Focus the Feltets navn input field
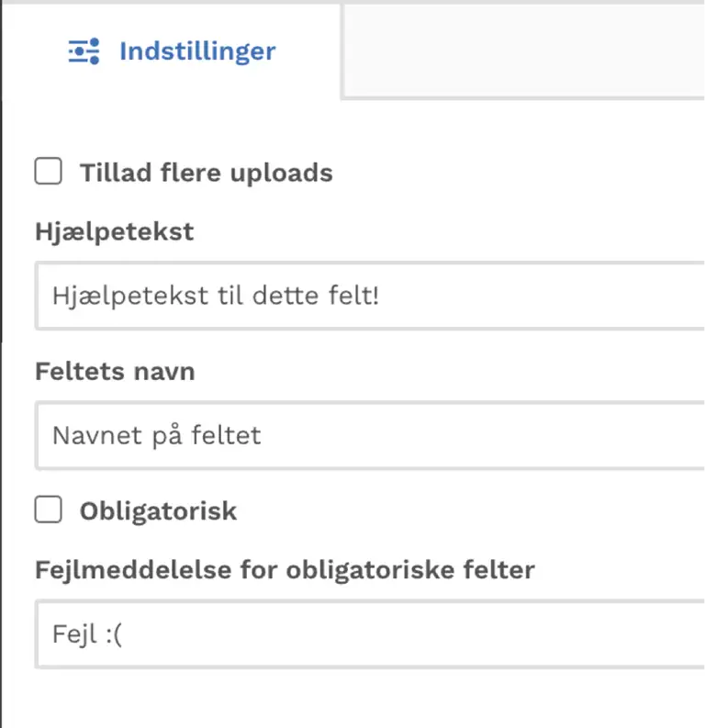The width and height of the screenshot is (705, 728). (x=370, y=435)
